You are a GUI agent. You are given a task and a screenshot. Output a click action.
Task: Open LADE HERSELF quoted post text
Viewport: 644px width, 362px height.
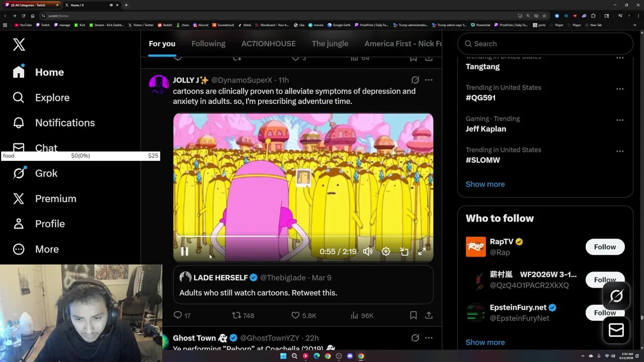click(x=258, y=293)
